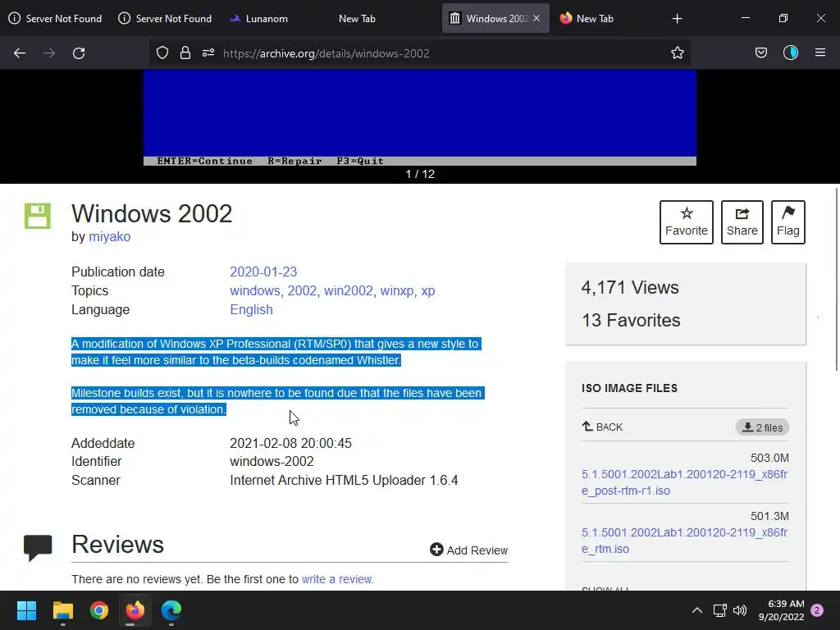Open network status tray icon
The image size is (840, 630).
click(x=720, y=610)
